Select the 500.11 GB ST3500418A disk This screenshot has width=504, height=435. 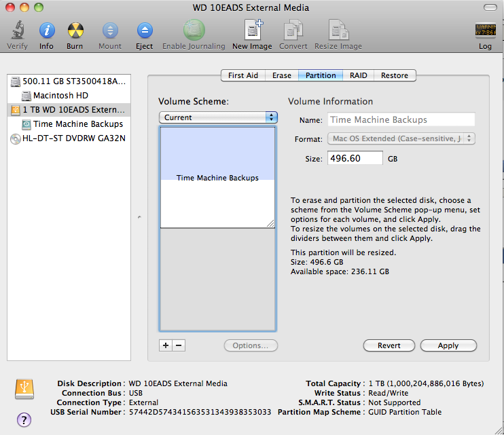click(69, 81)
